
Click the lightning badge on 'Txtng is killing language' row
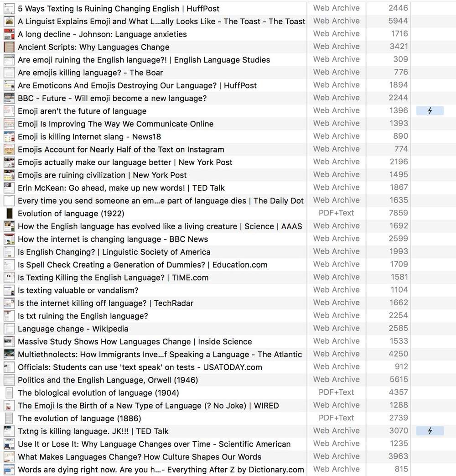tap(430, 431)
